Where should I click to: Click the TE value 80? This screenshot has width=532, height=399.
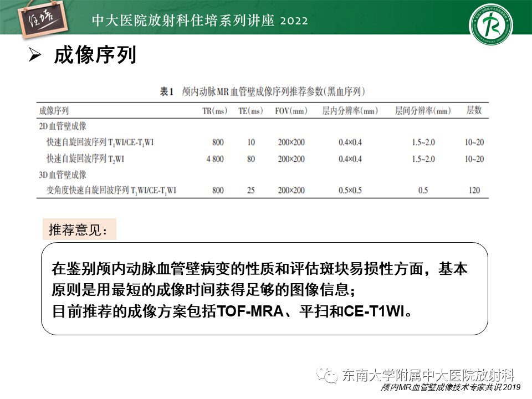click(x=251, y=159)
